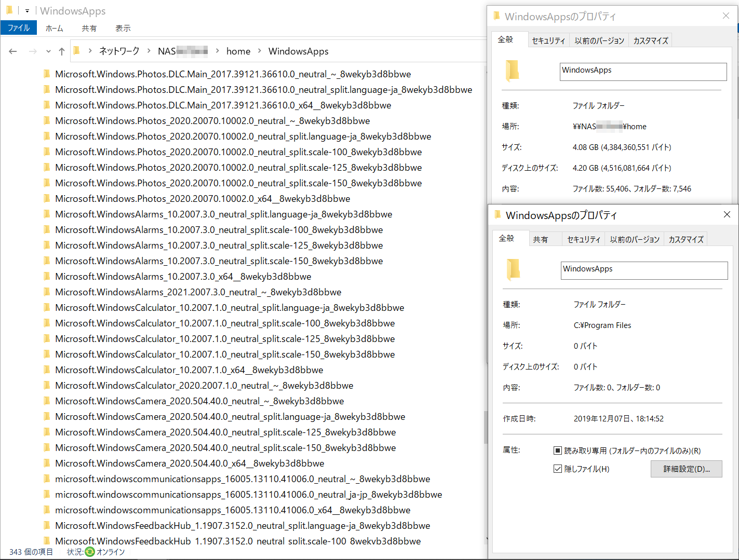Click folder icon of WindowsFeedbackHub split.language-ja row

tap(47, 526)
